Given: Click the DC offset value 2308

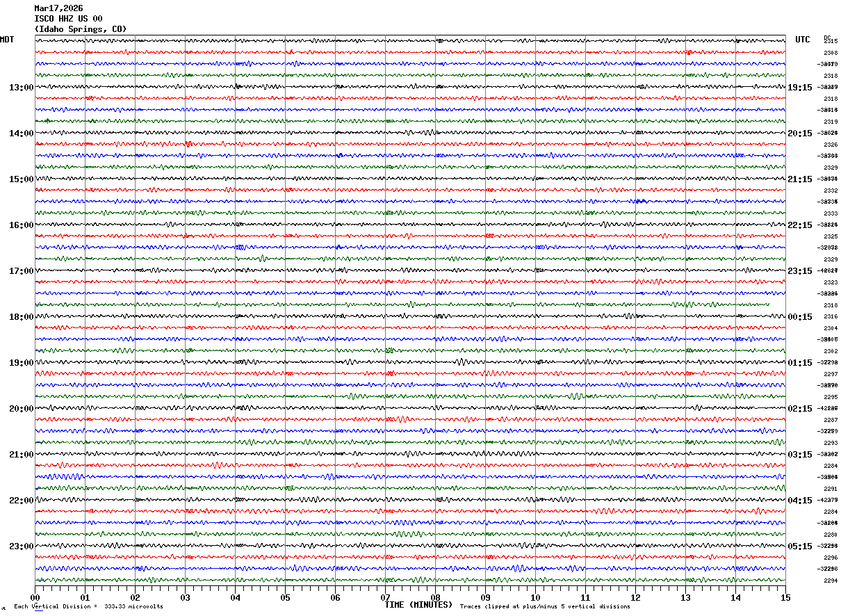Looking at the screenshot, I should pyautogui.click(x=830, y=53).
